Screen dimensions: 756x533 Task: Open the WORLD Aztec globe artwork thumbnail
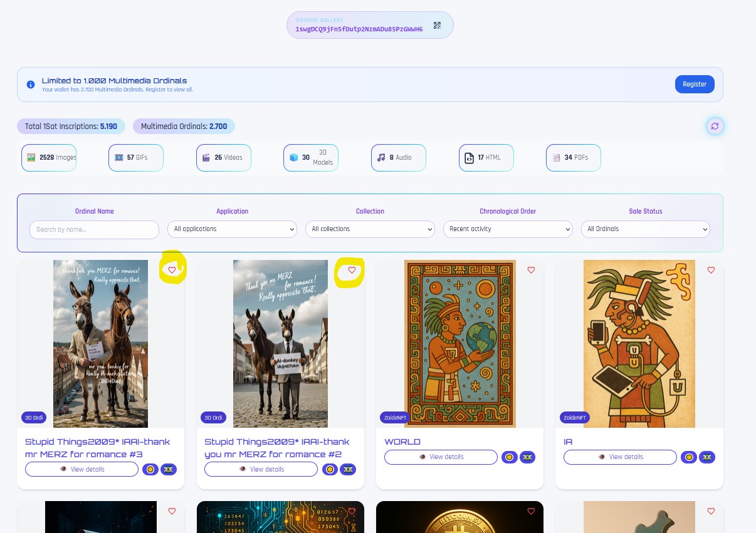click(460, 344)
